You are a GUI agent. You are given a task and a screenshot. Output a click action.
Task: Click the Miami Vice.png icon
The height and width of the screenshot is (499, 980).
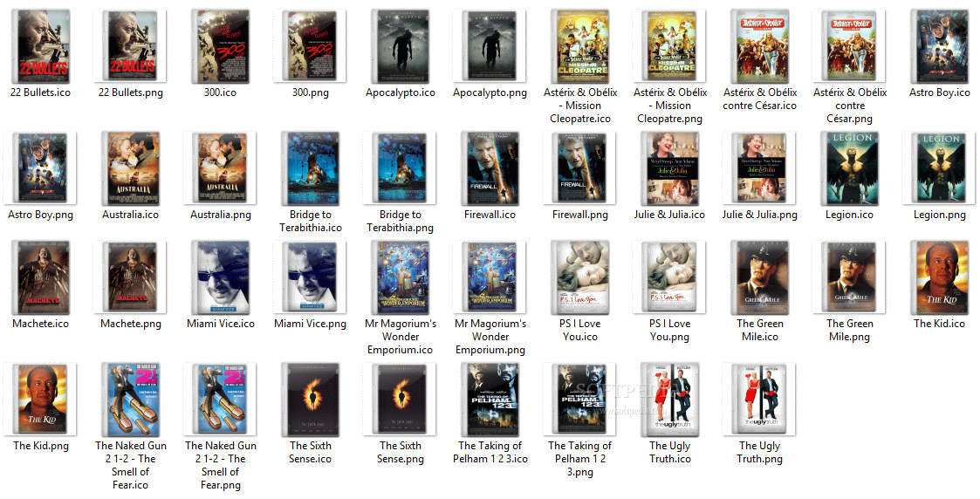[x=311, y=277]
